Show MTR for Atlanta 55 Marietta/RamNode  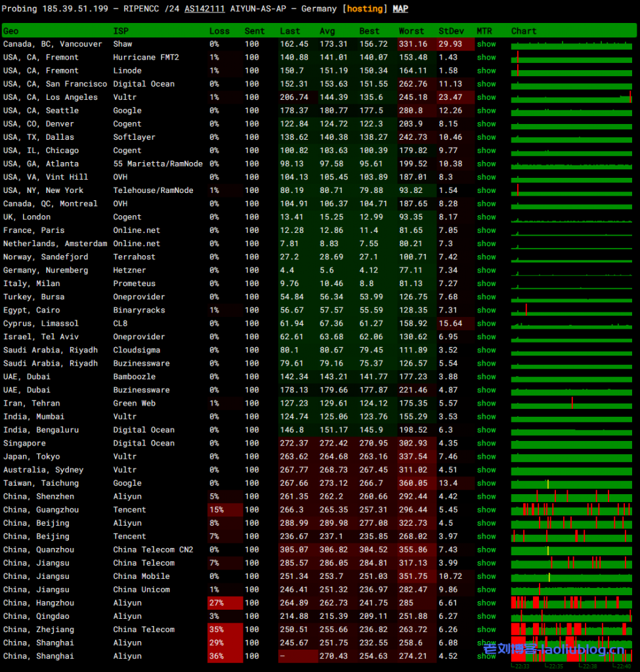[x=486, y=163]
